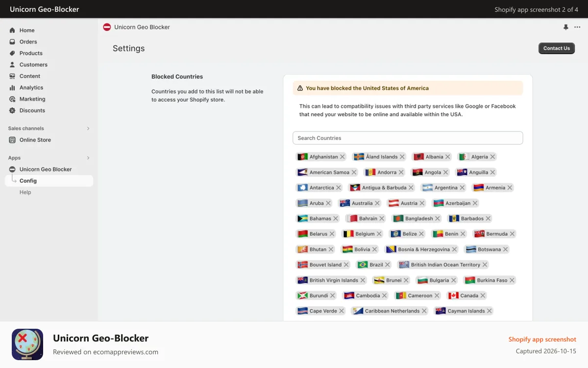Remove Bermuda tag
The height and width of the screenshot is (368, 588).
point(512,234)
